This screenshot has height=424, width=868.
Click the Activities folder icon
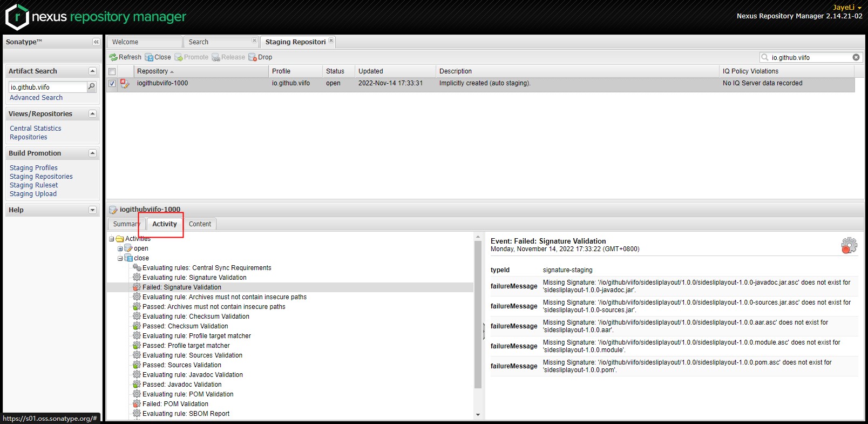(120, 239)
